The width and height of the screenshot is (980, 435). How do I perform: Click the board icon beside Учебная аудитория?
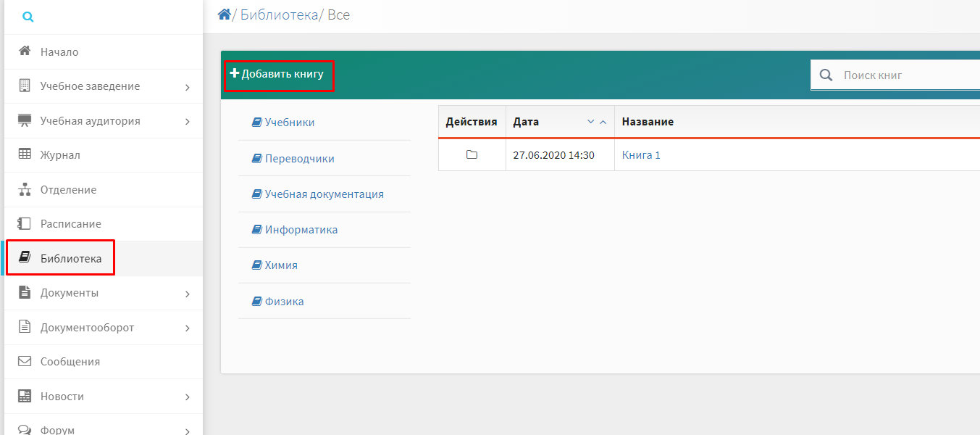(25, 120)
